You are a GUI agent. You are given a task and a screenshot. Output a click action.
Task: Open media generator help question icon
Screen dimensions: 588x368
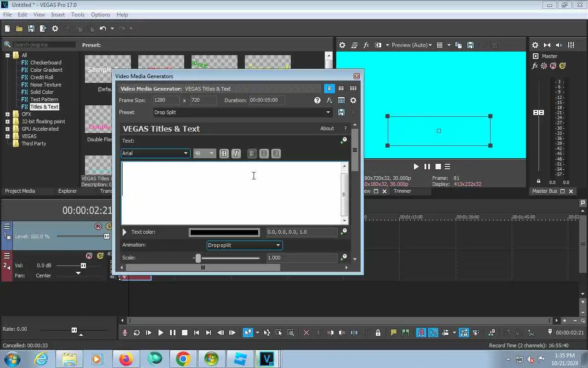pyautogui.click(x=317, y=100)
